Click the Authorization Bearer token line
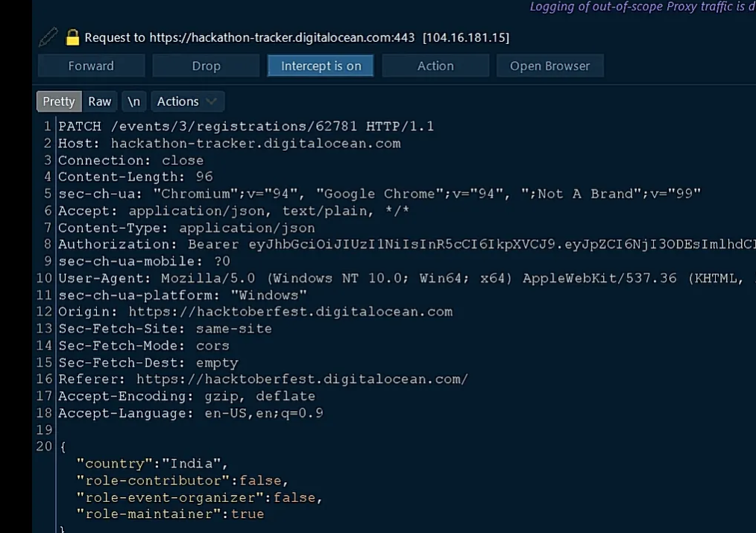The width and height of the screenshot is (756, 533). coord(407,245)
